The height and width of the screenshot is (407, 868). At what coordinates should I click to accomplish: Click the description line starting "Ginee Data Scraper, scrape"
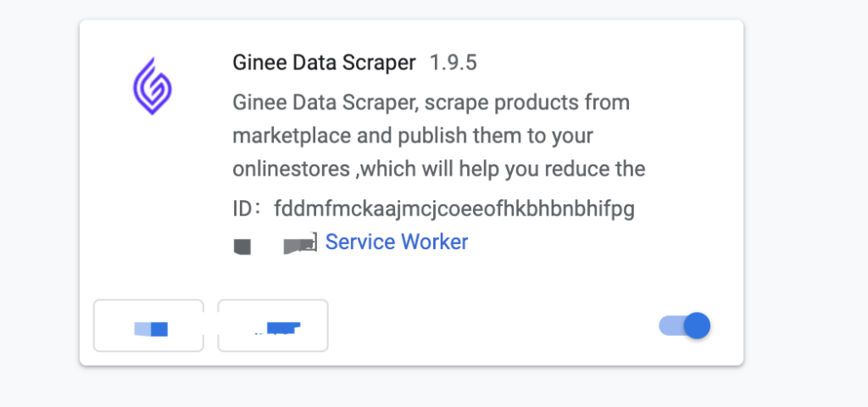tap(431, 103)
